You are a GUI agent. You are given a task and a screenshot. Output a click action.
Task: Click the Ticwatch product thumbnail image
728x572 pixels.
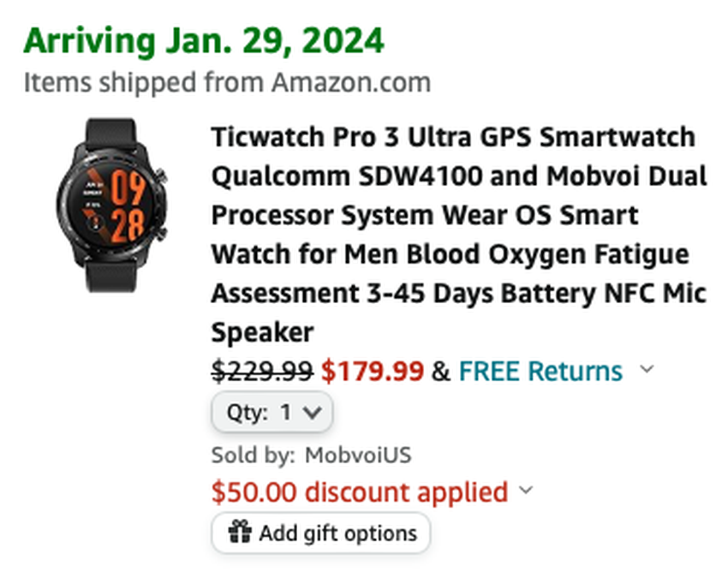(x=111, y=206)
